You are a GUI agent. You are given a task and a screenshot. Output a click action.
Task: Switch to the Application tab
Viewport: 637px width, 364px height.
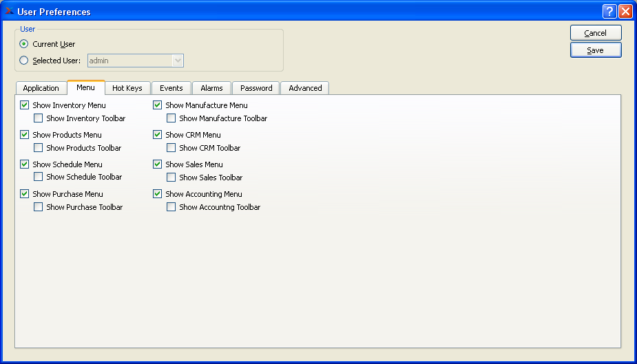pos(41,88)
